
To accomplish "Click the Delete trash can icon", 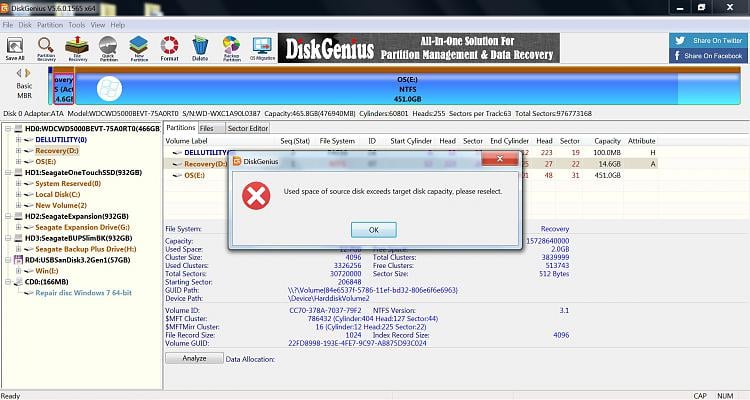I will coord(200,49).
